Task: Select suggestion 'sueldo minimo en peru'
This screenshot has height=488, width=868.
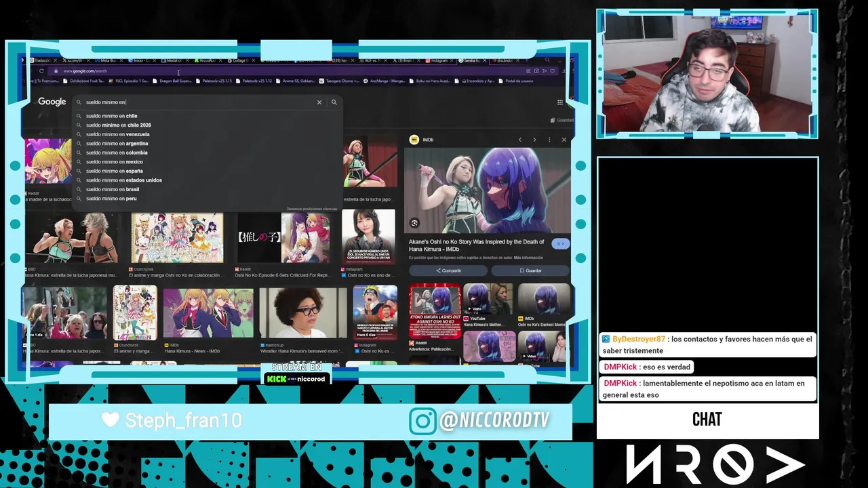Action: [207, 199]
